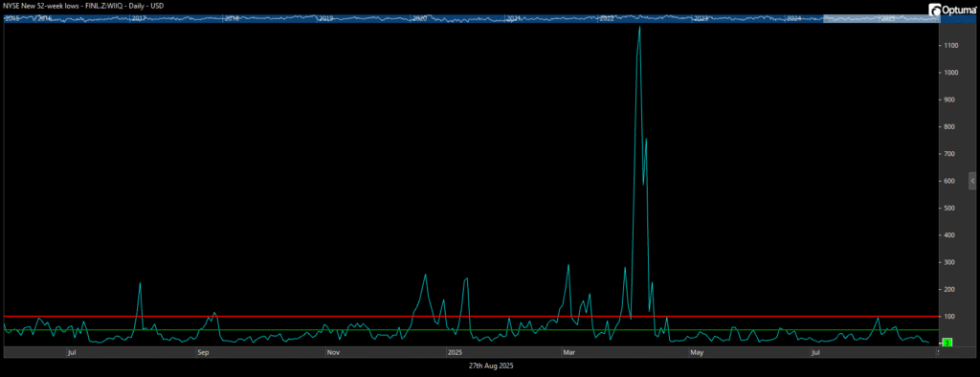Click the Sep label on time axis
Viewport: 980px width, 377px height.
click(x=203, y=353)
